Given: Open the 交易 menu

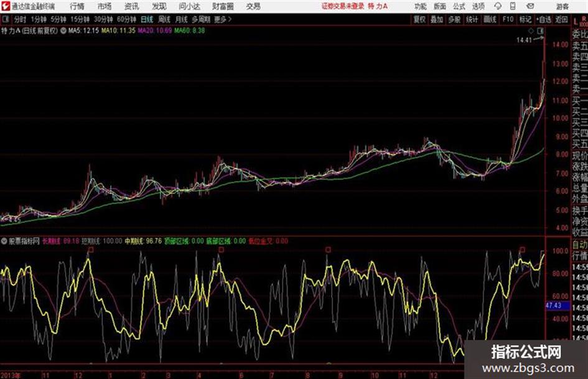Looking at the screenshot, I should pos(253,6).
